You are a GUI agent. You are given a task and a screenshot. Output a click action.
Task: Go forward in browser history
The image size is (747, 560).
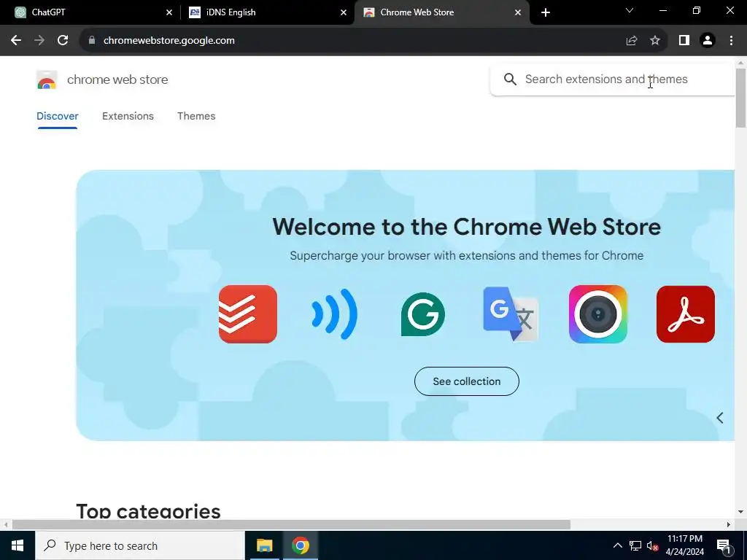pos(39,41)
